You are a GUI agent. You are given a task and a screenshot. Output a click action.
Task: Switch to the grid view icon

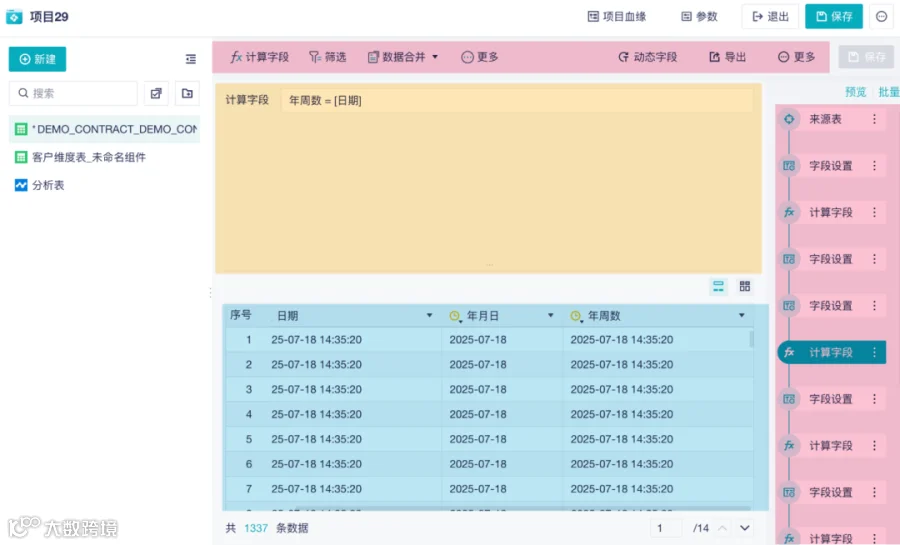point(745,286)
